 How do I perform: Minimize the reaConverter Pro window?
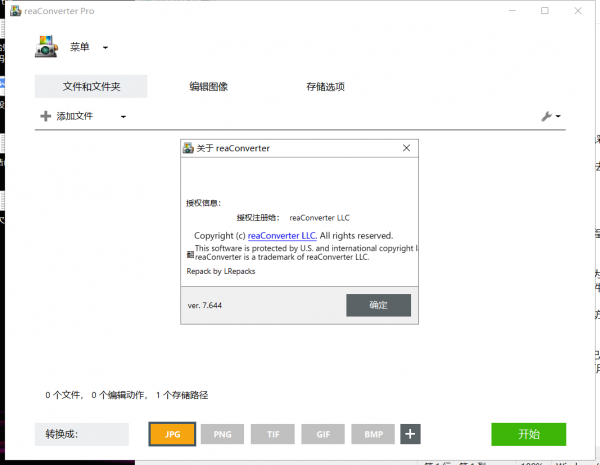tap(512, 11)
